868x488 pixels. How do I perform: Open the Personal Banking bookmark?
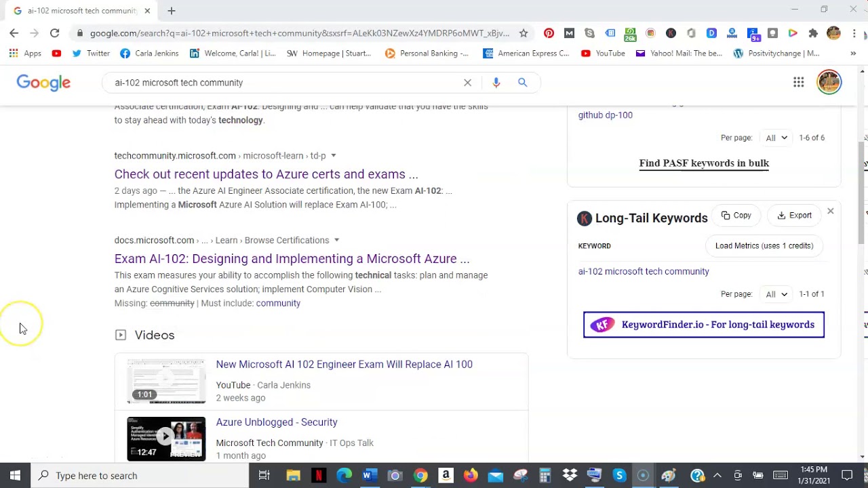427,54
